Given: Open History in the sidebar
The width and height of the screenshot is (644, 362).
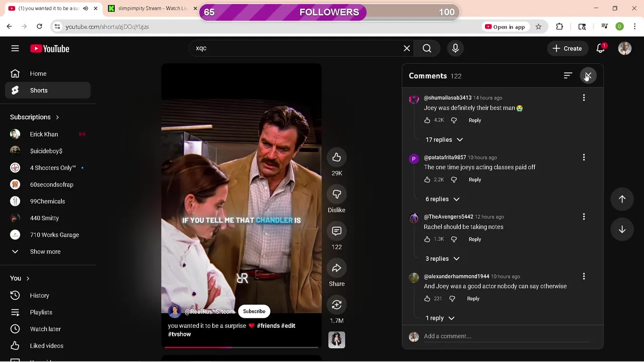Looking at the screenshot, I should coord(48,296).
